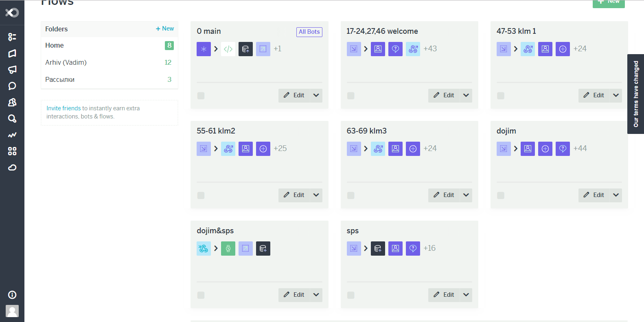This screenshot has height=322, width=644.
Task: Expand Edit options arrow on dojim&sps
Action: [x=316, y=295]
